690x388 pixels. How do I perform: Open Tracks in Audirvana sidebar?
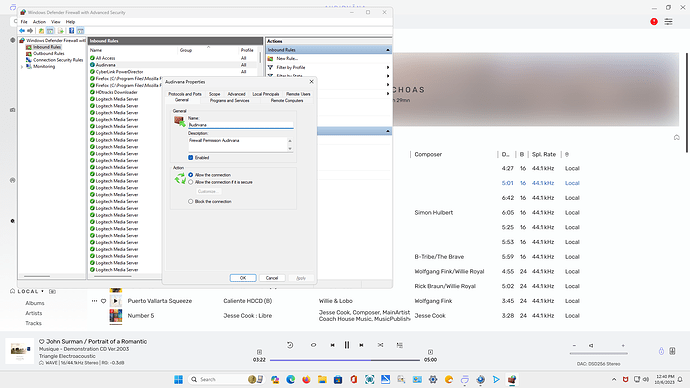33,323
